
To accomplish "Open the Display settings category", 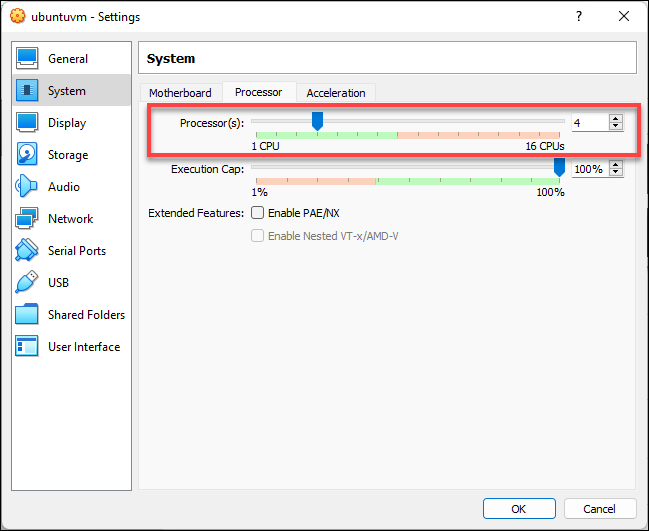I will 28,123.
